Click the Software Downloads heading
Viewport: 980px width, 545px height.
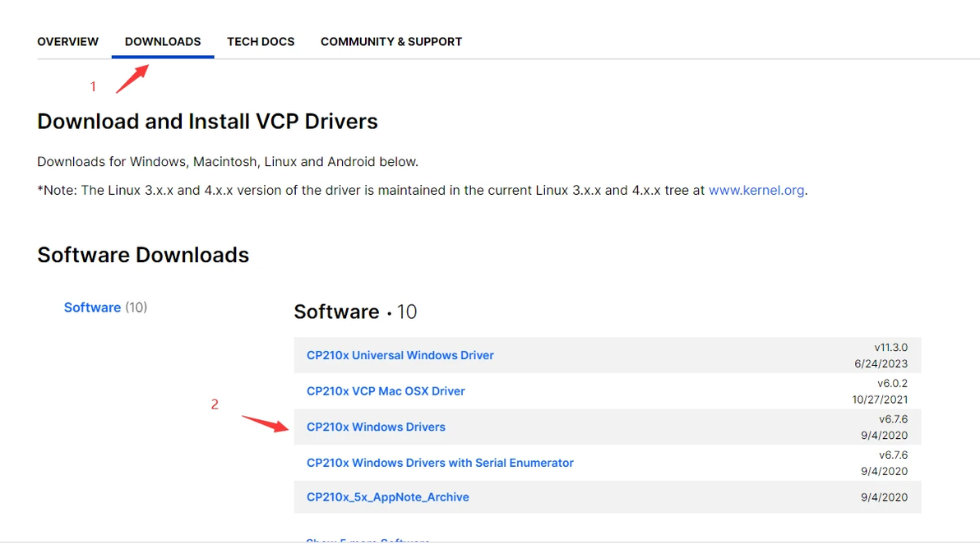143,255
